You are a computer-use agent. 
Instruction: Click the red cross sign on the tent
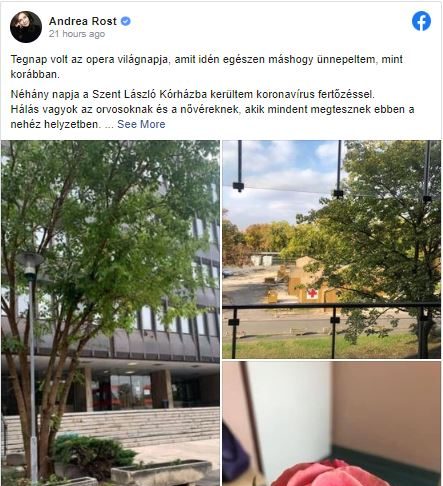pyautogui.click(x=312, y=293)
